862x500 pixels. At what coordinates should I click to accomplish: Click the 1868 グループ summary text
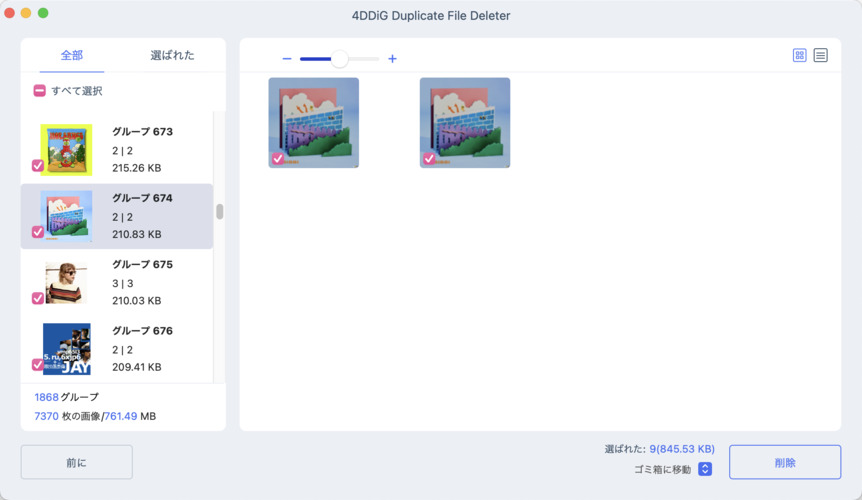click(x=67, y=397)
